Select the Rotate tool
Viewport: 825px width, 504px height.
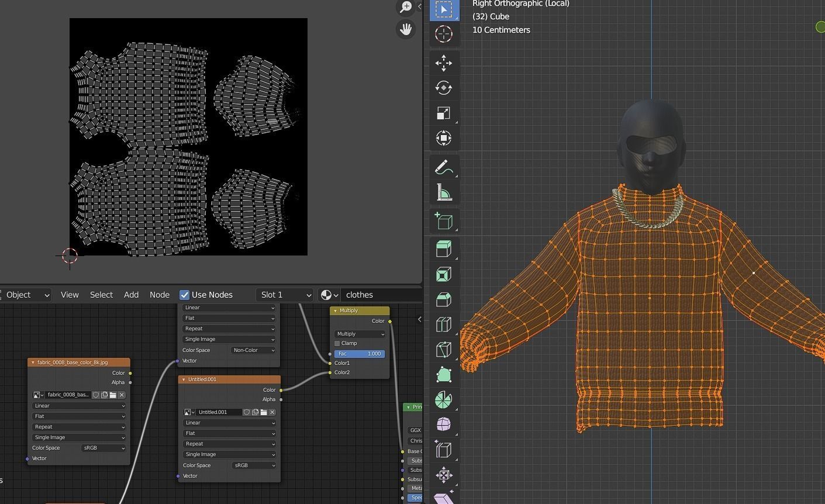click(x=444, y=88)
